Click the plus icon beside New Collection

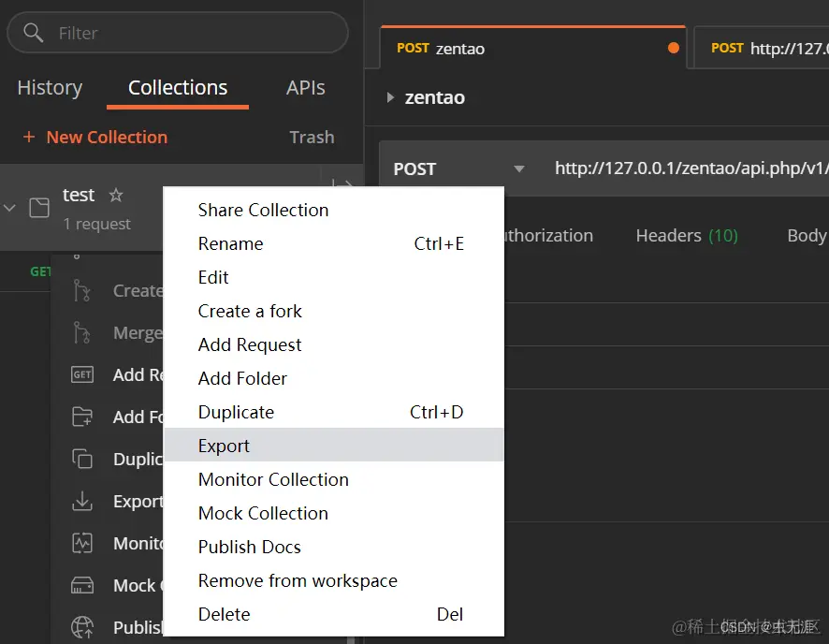pos(29,137)
